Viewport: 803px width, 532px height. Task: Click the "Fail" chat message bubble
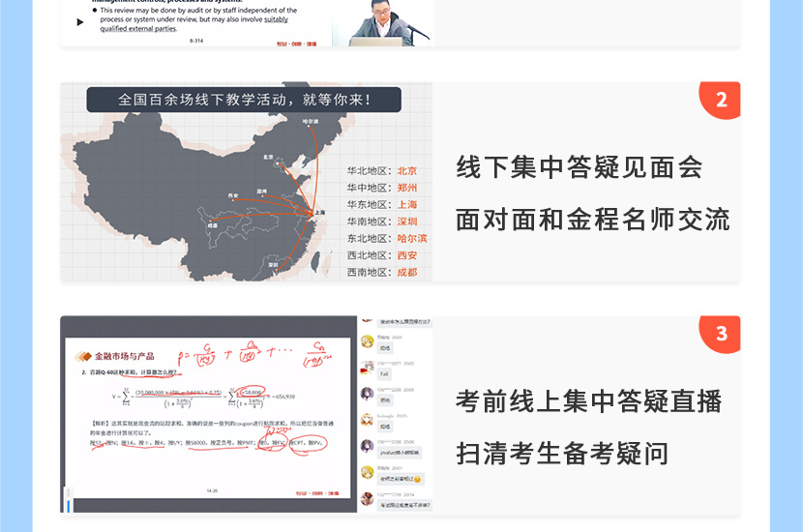pos(385,373)
